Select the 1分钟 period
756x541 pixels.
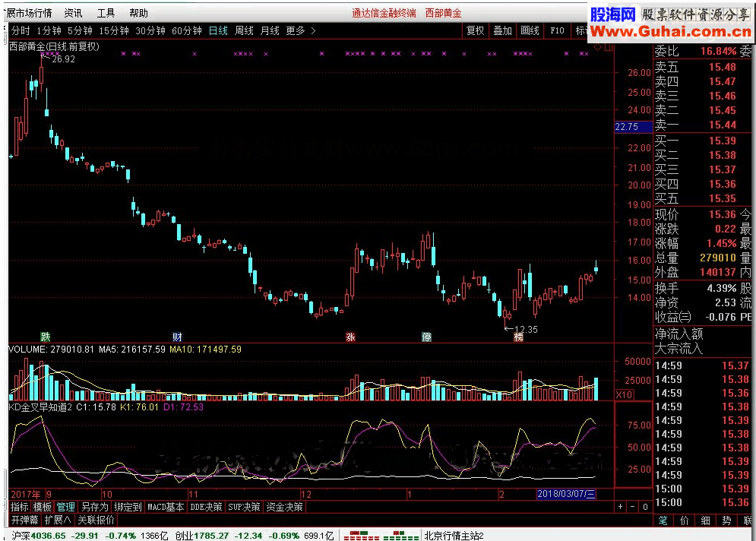(x=49, y=31)
